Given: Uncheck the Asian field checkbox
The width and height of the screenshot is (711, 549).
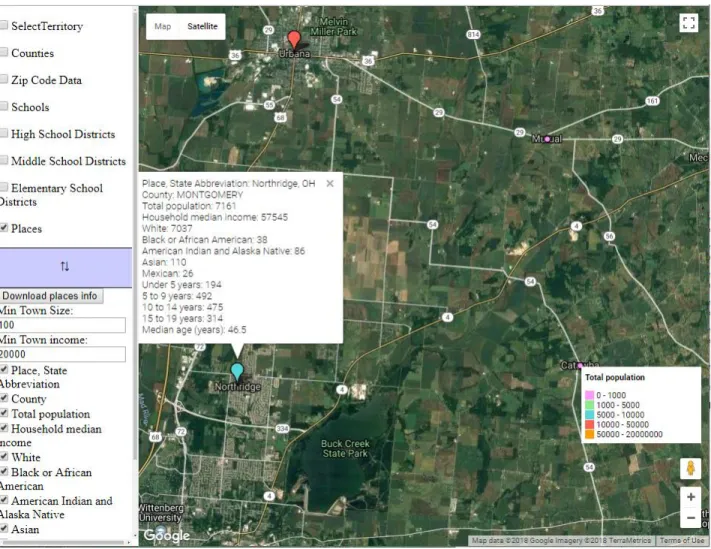Looking at the screenshot, I should click(4, 529).
